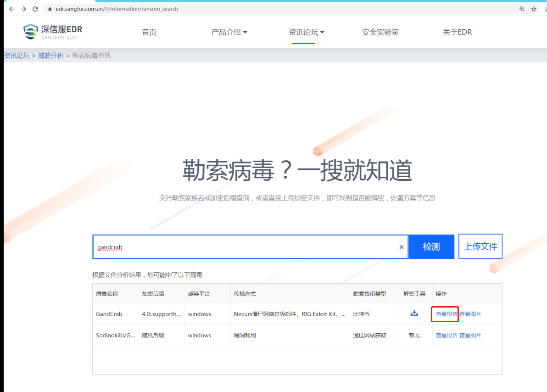Open the 安全实验室 navigation item
The height and width of the screenshot is (392, 547).
380,32
